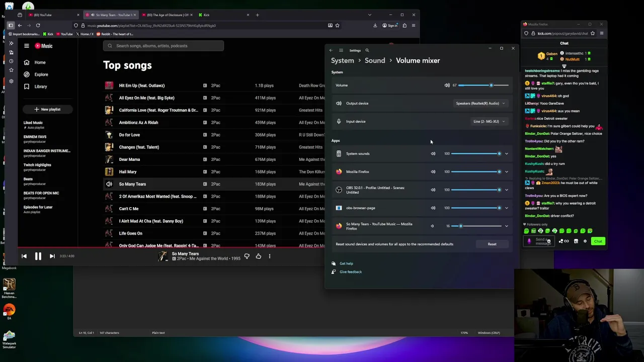Viewport: 644px width, 362px height.
Task: Click Sign in button in Firefox toolbar
Action: coord(390,25)
